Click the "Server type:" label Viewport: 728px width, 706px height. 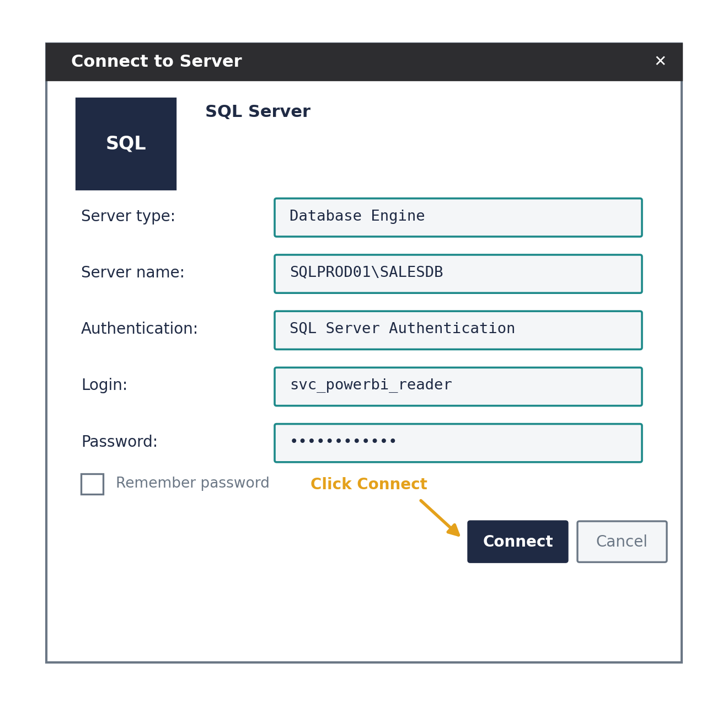tap(128, 217)
